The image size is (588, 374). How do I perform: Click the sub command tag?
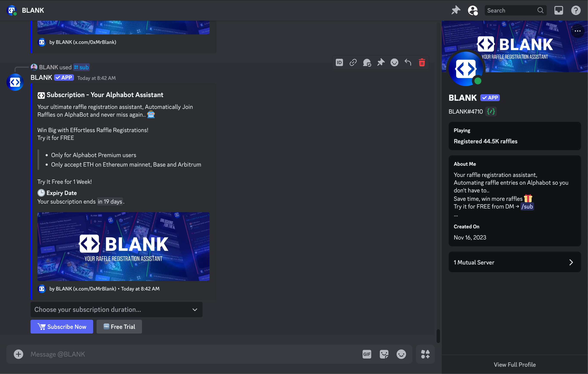82,67
